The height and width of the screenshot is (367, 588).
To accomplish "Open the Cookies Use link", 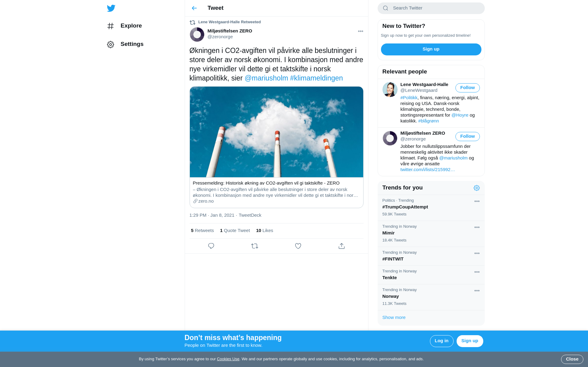I will tap(228, 359).
